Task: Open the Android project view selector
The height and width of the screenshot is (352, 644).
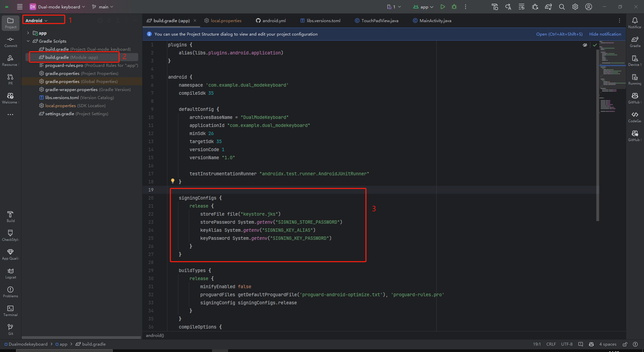Action: 44,20
